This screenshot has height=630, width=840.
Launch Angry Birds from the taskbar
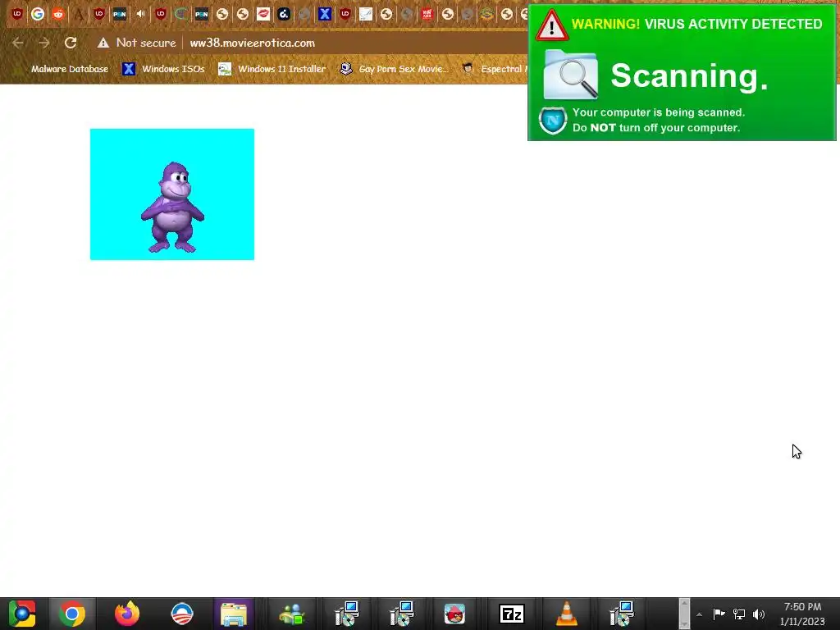pyautogui.click(x=454, y=614)
